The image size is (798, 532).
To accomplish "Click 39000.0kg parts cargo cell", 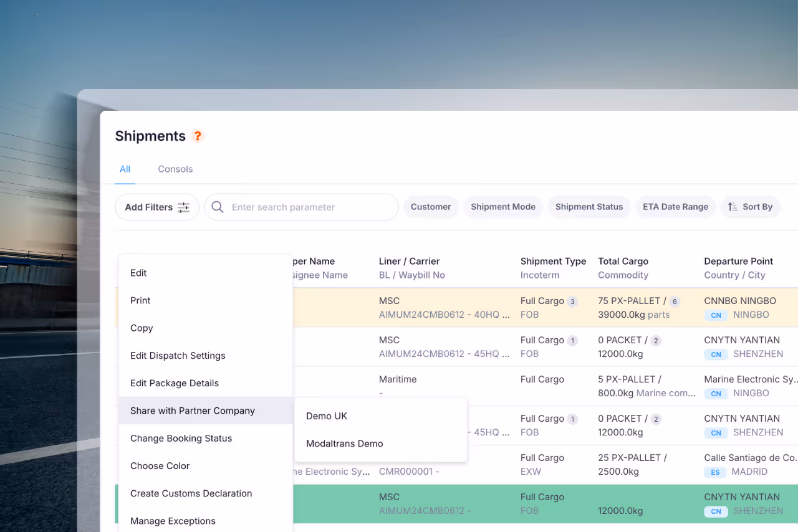I will coord(633,315).
